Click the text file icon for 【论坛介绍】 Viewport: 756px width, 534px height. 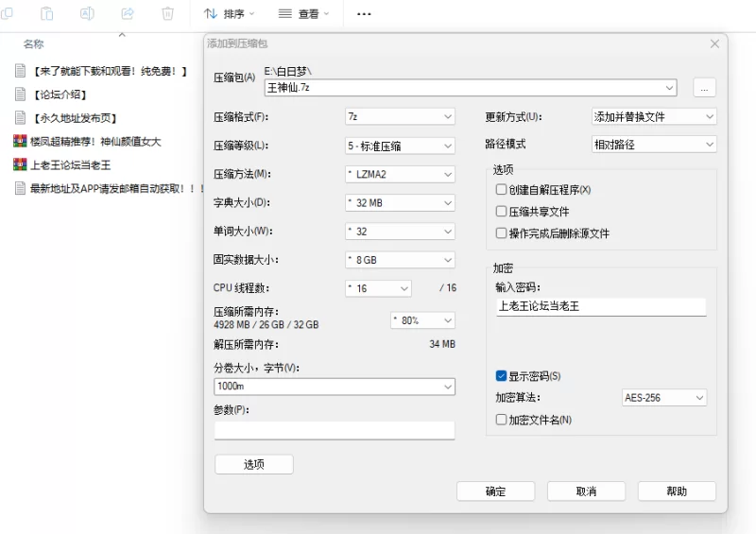point(20,95)
